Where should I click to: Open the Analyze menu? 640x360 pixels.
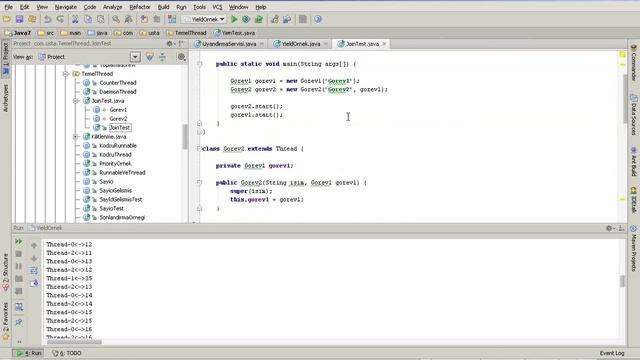[112, 7]
